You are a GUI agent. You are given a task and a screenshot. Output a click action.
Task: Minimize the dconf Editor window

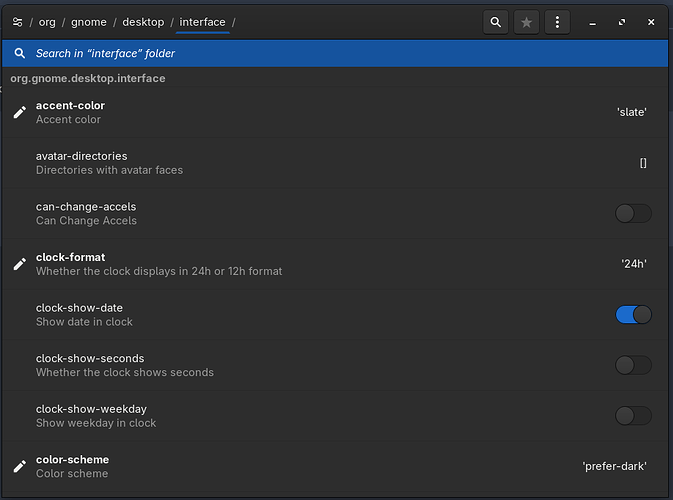point(592,22)
